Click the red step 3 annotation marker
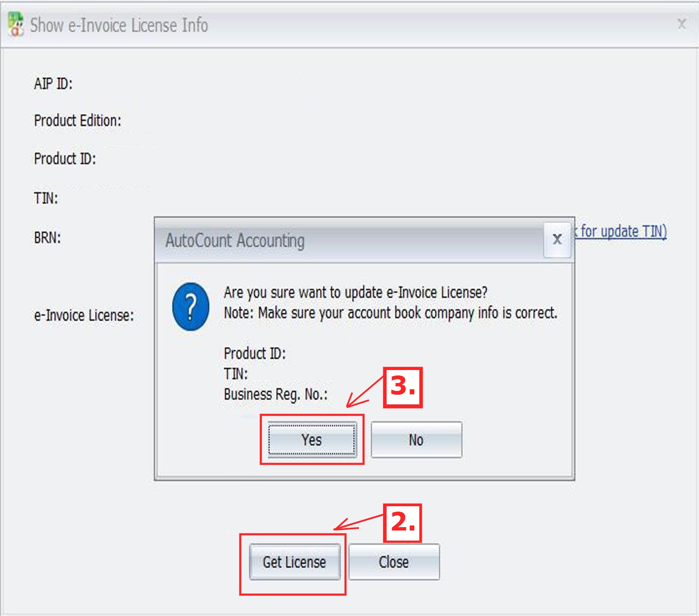 (x=403, y=387)
